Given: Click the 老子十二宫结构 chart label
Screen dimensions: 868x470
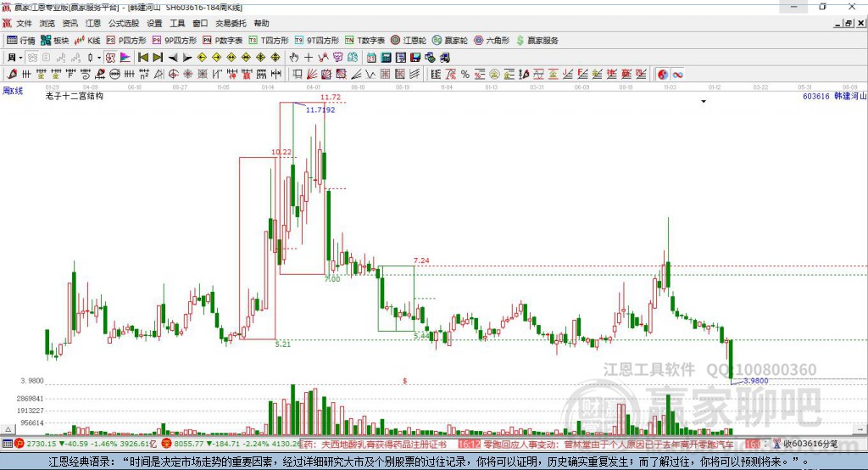Looking at the screenshot, I should click(x=75, y=96).
